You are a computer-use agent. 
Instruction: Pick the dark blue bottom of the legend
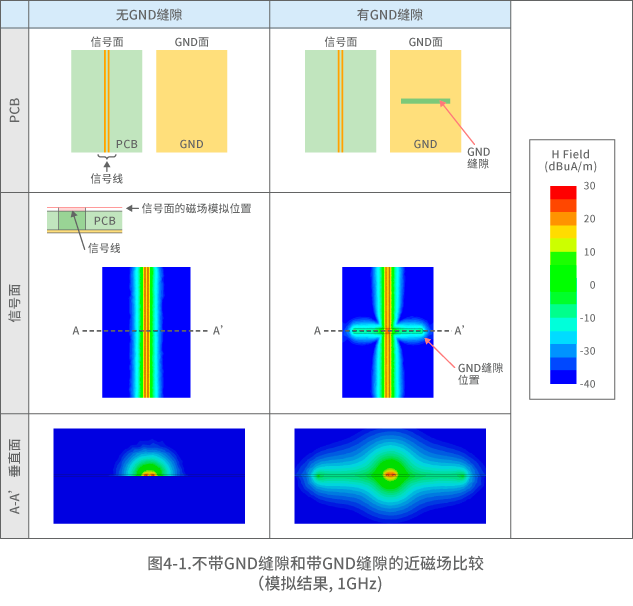[x=563, y=377]
